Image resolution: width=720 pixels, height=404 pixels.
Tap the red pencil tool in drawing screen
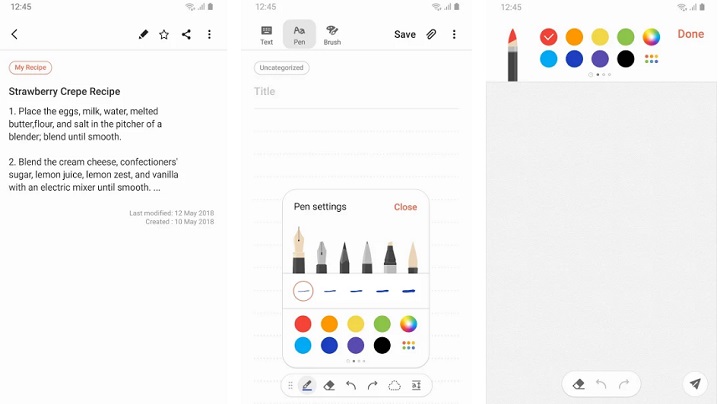pyautogui.click(x=513, y=55)
